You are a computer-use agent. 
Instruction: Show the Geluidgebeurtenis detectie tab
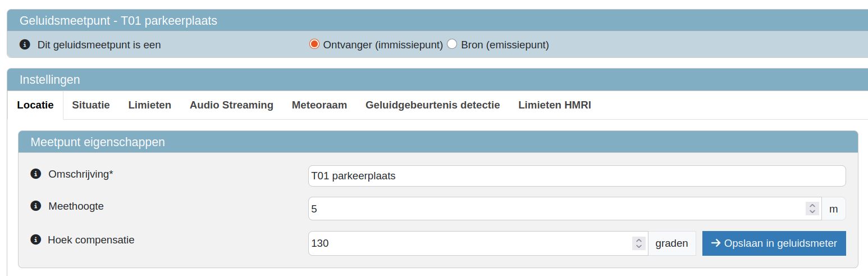[432, 105]
